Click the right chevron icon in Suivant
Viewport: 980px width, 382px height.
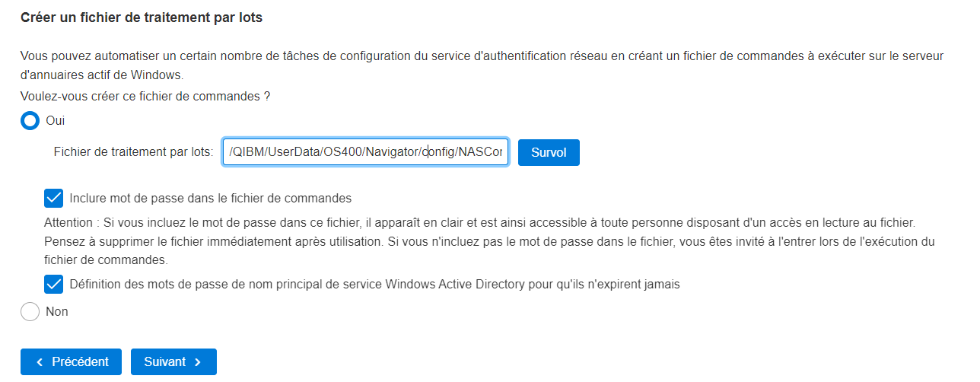198,362
